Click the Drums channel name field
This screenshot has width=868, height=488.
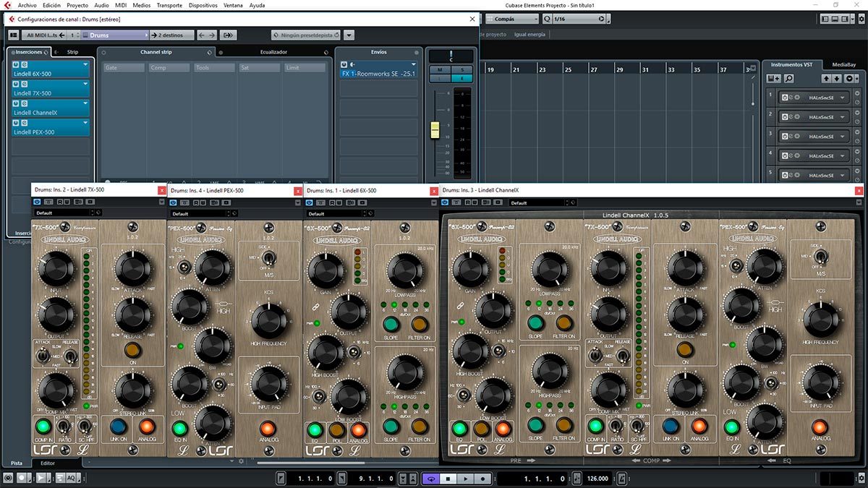point(114,35)
